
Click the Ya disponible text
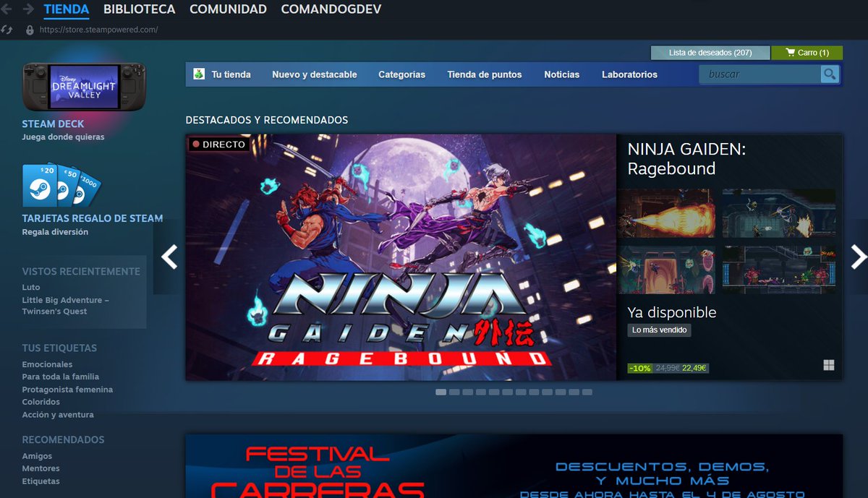point(672,312)
